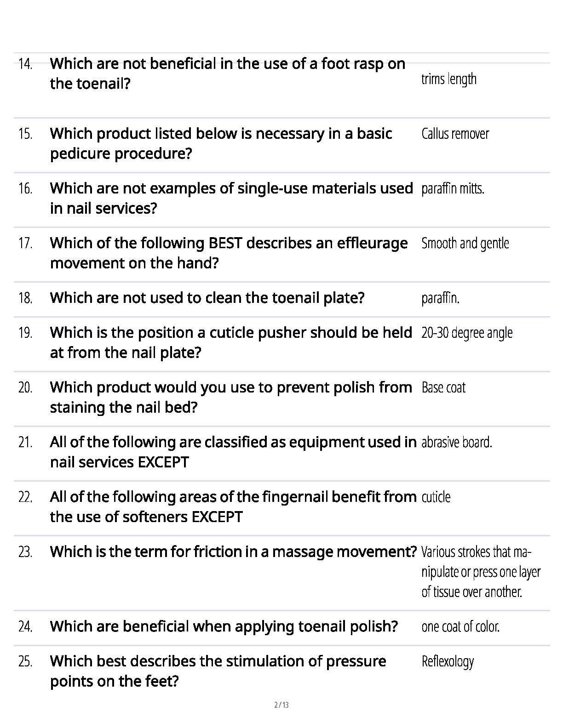Click question 21 about equipment in nail services
The height and width of the screenshot is (728, 563).
click(x=233, y=452)
